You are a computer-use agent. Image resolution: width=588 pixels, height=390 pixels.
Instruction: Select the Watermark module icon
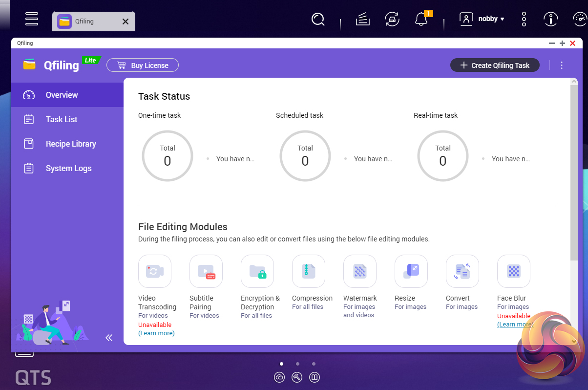point(360,271)
